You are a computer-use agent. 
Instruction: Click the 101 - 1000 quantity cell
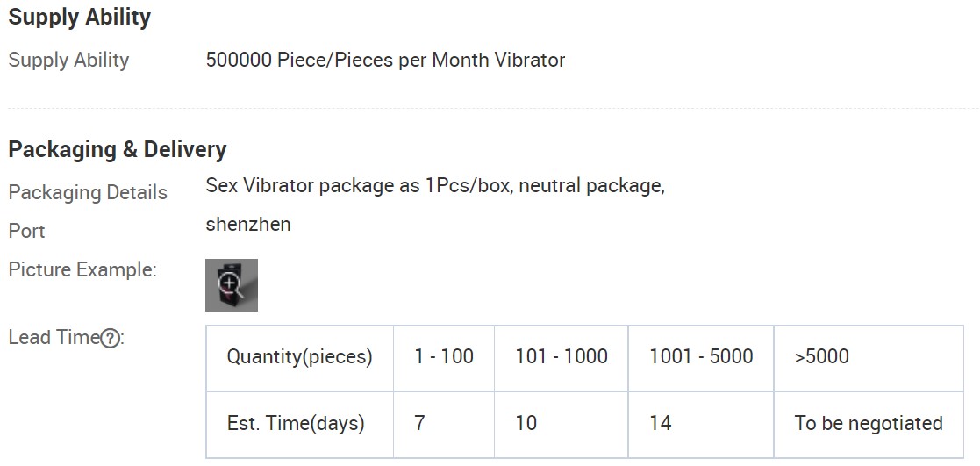[562, 358]
